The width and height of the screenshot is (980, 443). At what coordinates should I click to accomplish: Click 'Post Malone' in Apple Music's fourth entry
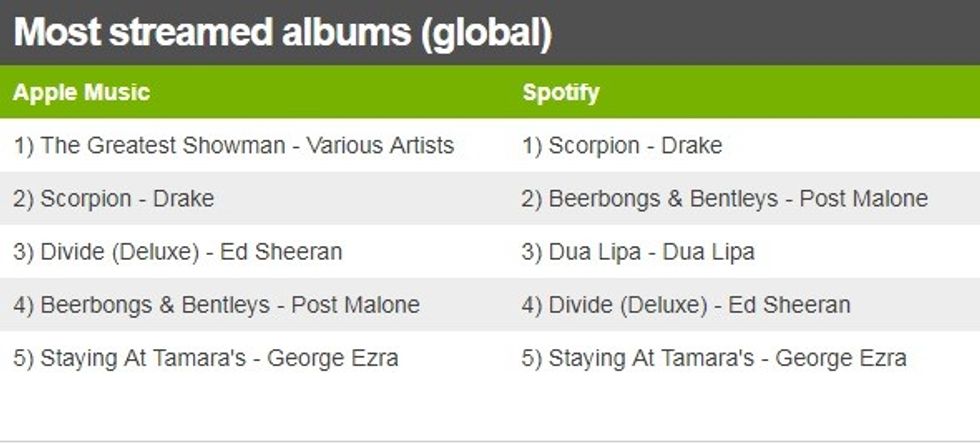pyautogui.click(x=355, y=305)
